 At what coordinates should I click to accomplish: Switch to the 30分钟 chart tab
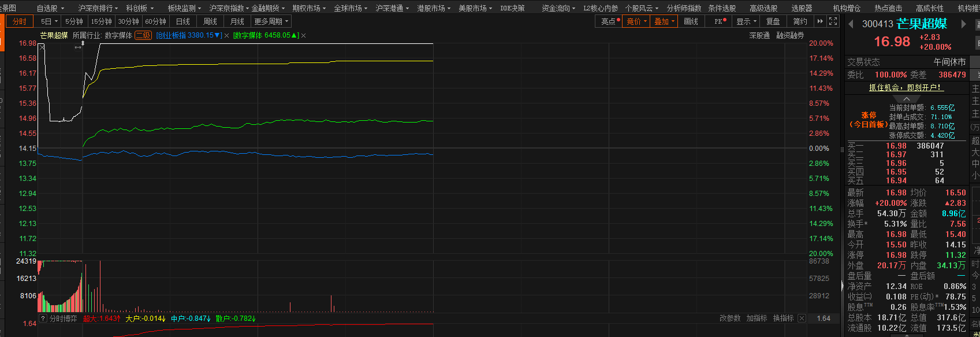(128, 21)
